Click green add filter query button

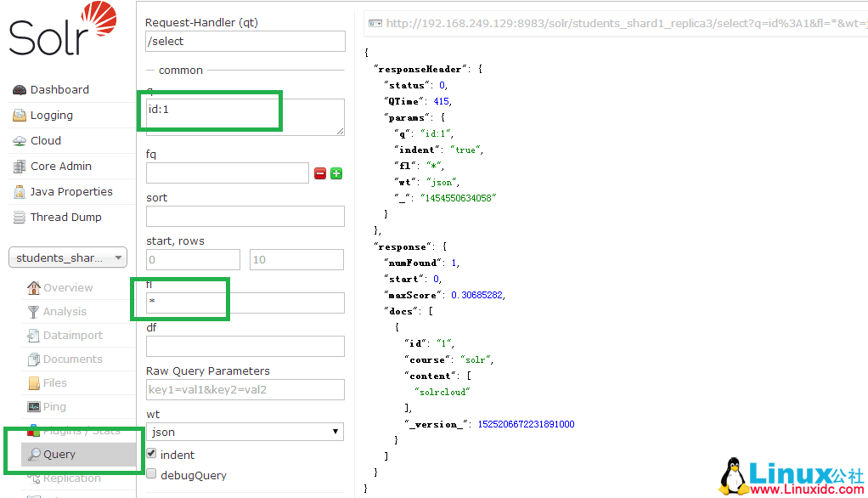click(336, 173)
